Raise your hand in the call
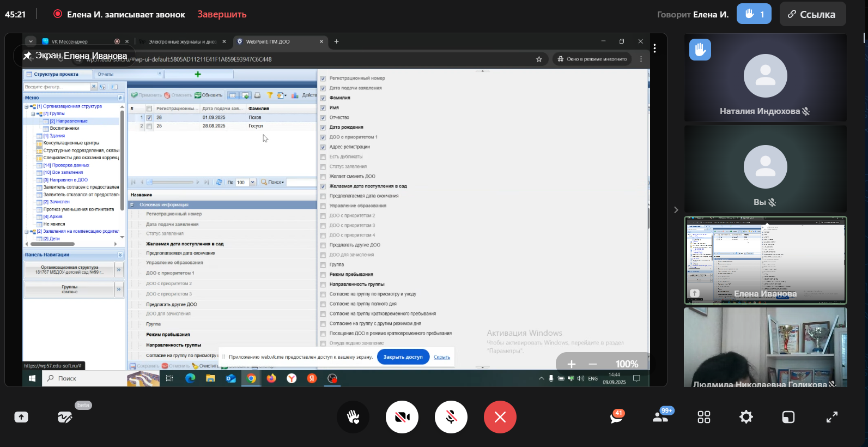The height and width of the screenshot is (447, 868). coord(353,417)
